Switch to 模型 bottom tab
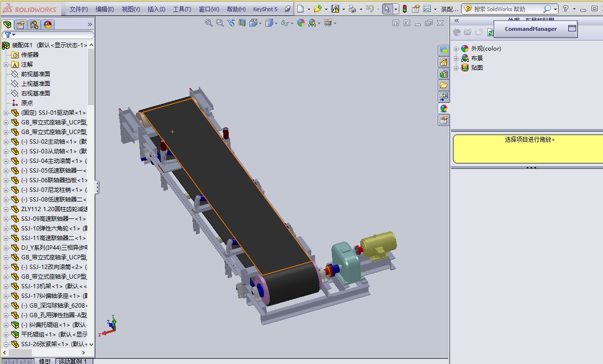 44,361
